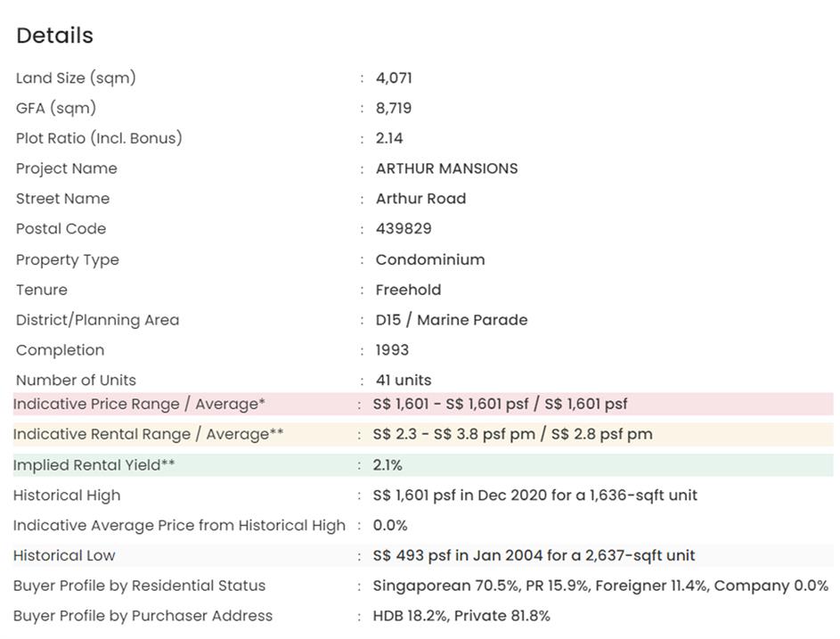Click the pink Indicative Price Range row label
The height and width of the screenshot is (639, 840).
click(x=139, y=405)
